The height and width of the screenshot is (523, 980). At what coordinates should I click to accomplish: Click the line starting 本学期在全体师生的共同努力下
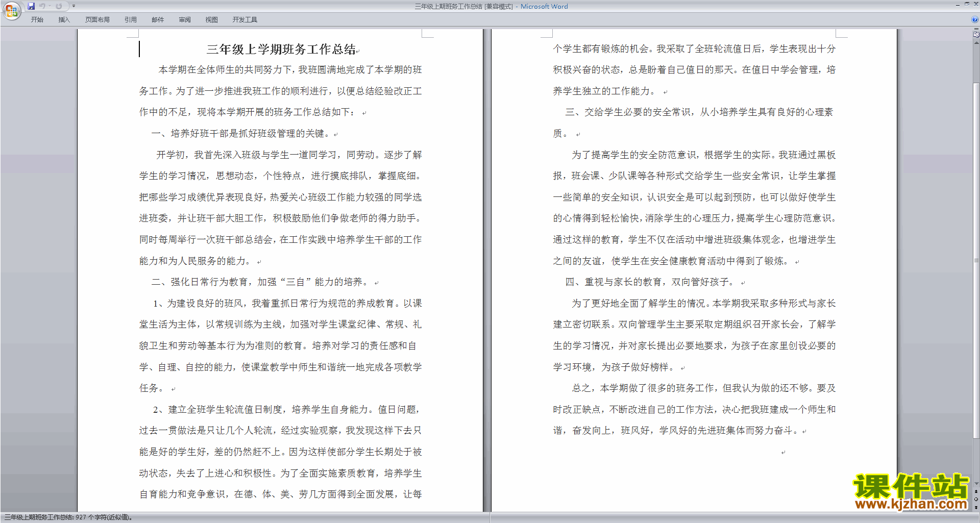[x=290, y=70]
